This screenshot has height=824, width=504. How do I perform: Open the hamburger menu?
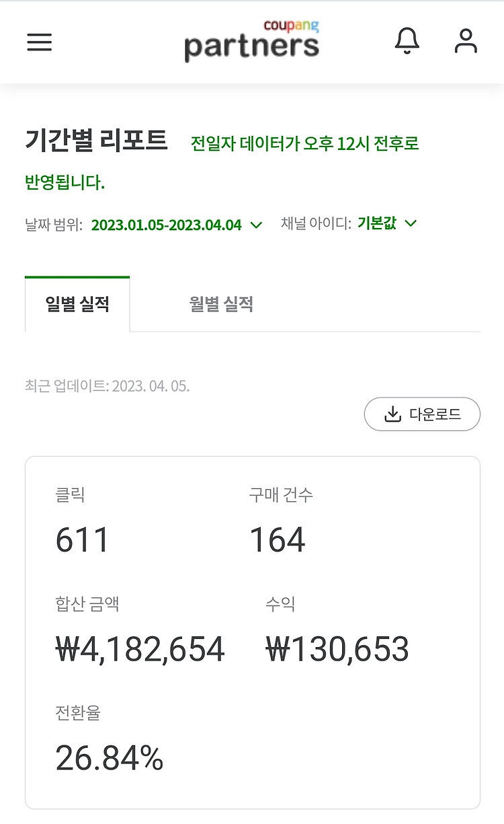[x=40, y=42]
